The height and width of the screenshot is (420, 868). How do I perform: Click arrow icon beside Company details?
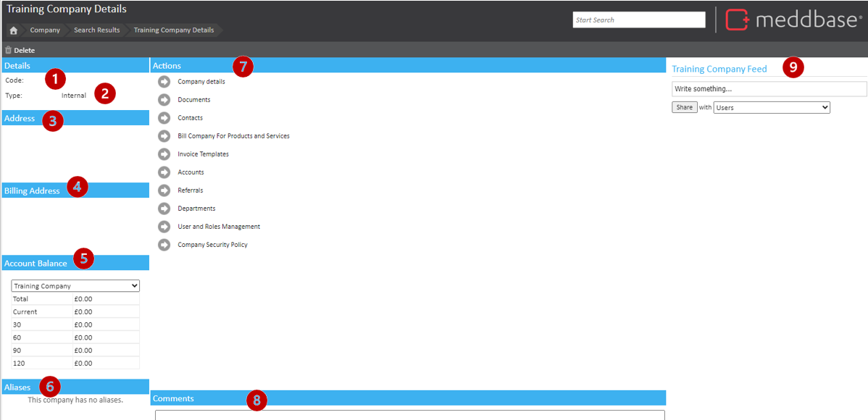164,82
